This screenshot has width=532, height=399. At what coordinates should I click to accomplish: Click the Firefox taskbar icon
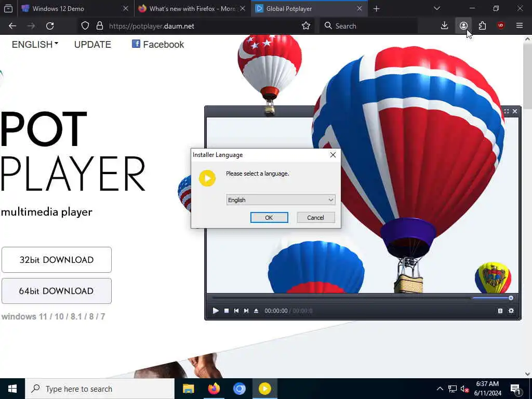pos(214,389)
